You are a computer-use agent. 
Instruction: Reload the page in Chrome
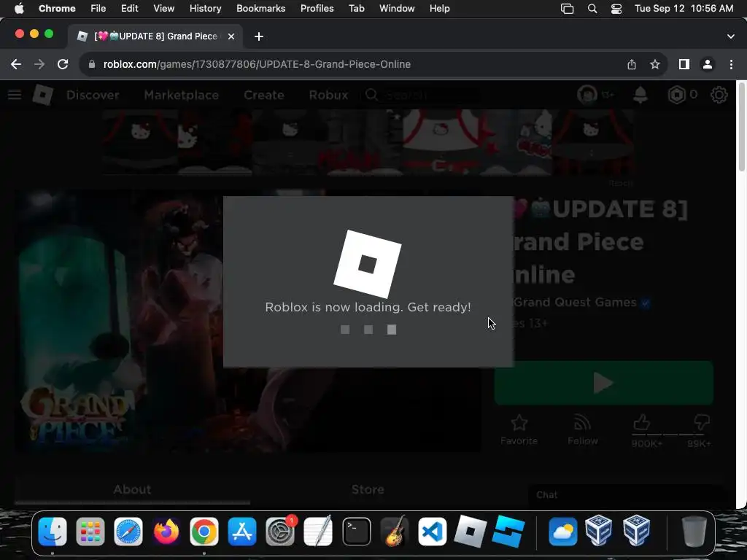tap(63, 64)
